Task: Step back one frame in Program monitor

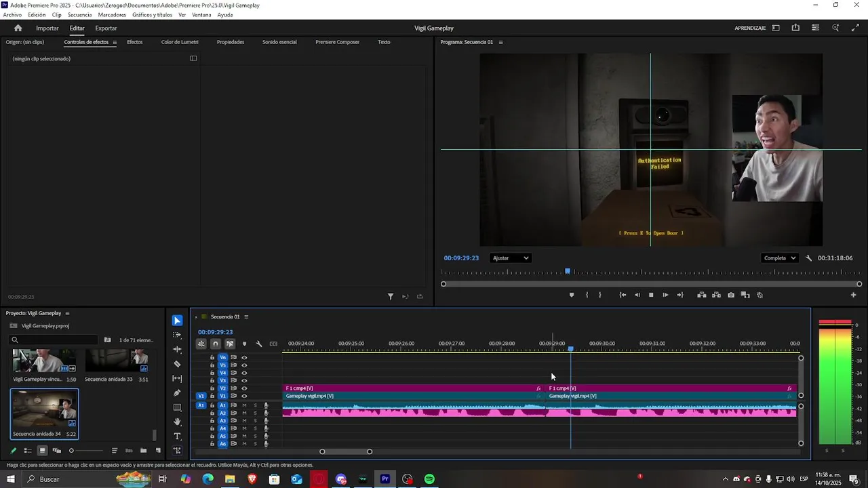Action: [637, 295]
